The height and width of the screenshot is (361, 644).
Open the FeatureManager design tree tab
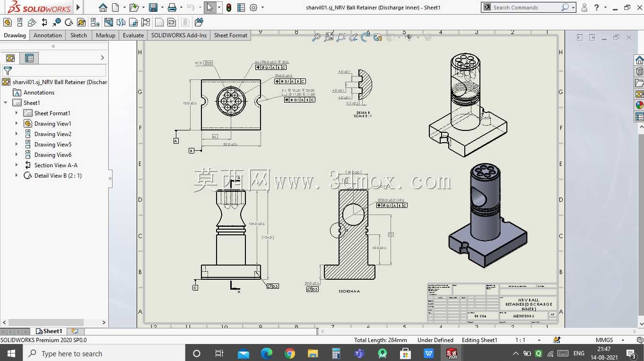10,58
